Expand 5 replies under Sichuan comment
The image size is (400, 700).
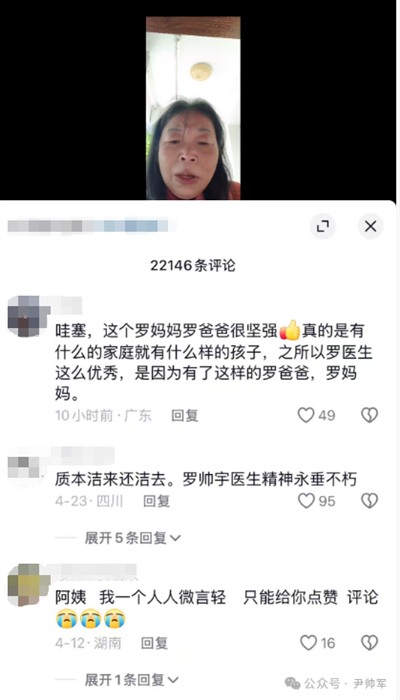click(x=133, y=538)
